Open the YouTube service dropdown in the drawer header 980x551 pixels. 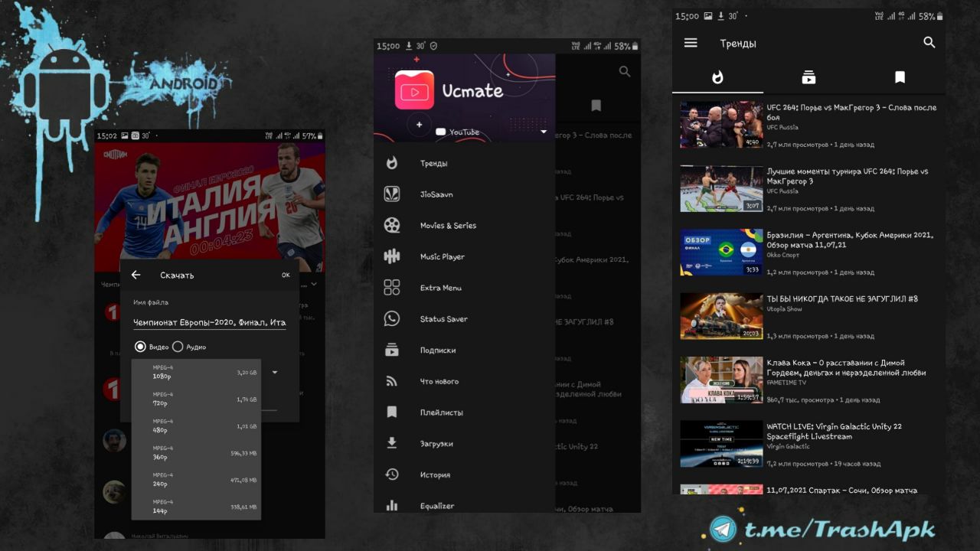click(x=544, y=132)
